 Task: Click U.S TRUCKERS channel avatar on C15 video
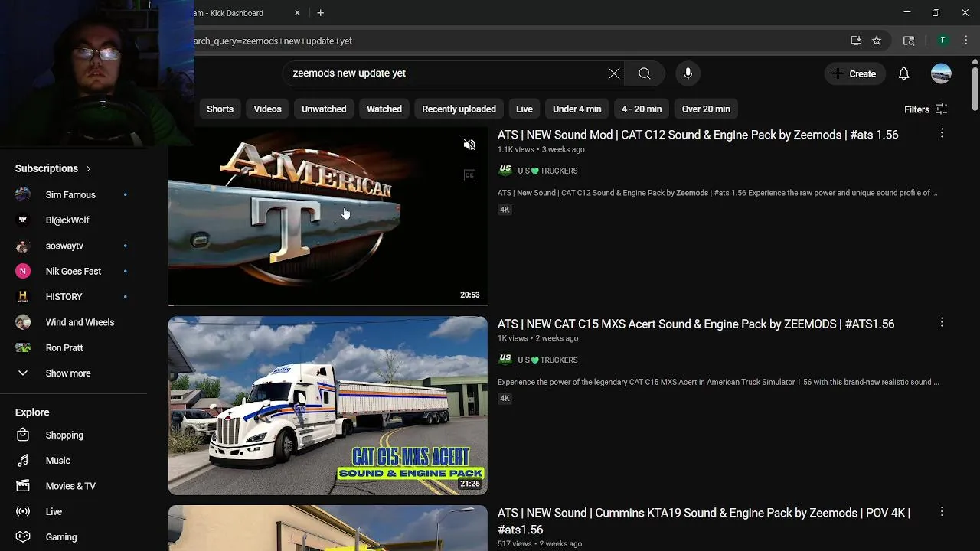click(505, 360)
